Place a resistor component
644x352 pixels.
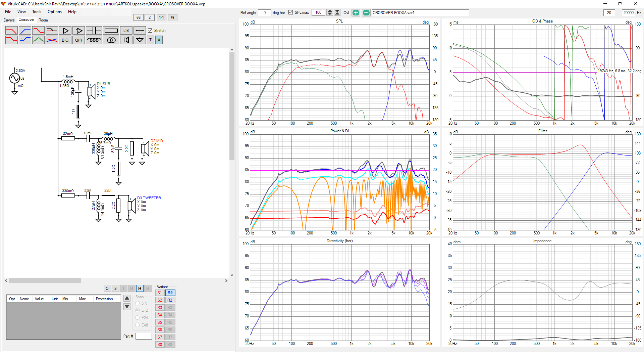click(111, 31)
